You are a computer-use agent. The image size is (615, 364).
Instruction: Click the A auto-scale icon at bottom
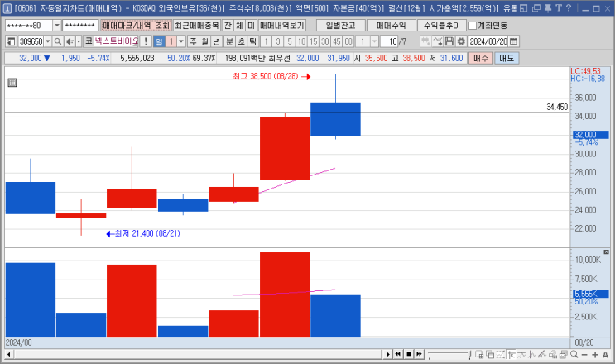605,355
